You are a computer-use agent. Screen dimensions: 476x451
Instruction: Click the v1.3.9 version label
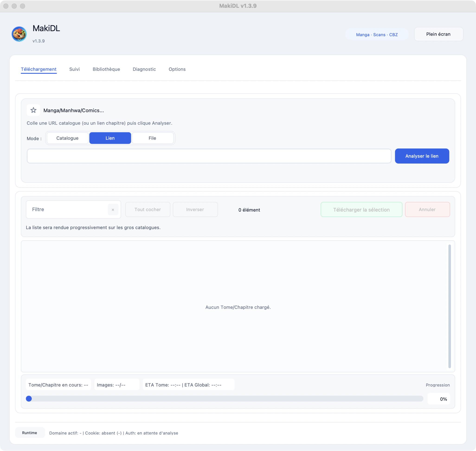pos(39,41)
